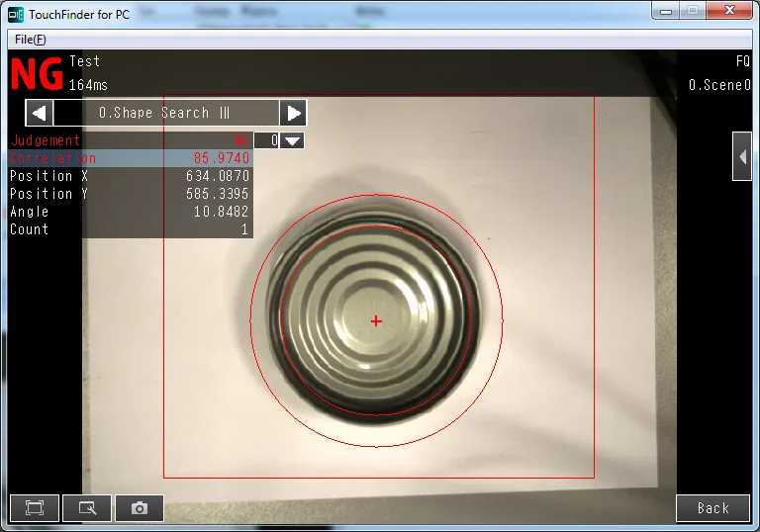
Task: Advance to next inspection item with right arrow
Action: (293, 113)
